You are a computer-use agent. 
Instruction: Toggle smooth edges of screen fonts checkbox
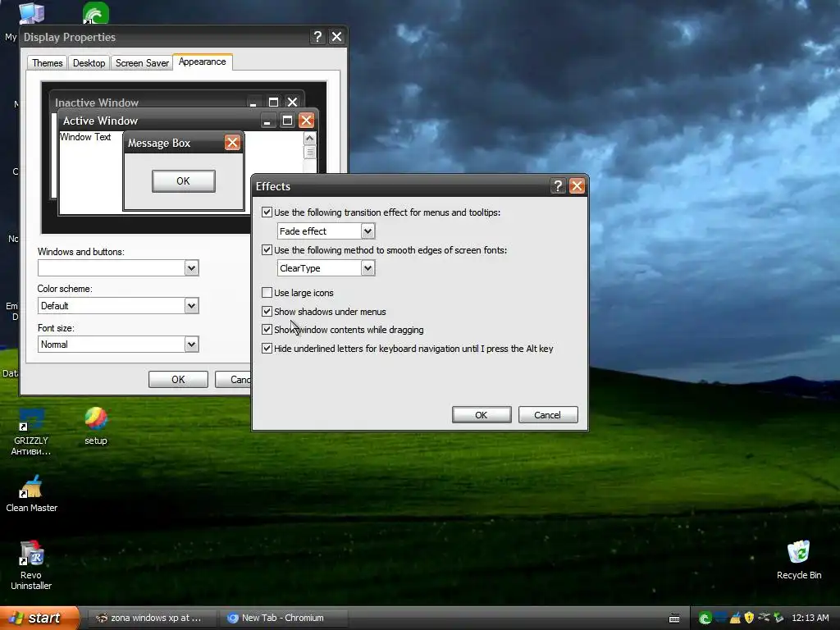(267, 249)
